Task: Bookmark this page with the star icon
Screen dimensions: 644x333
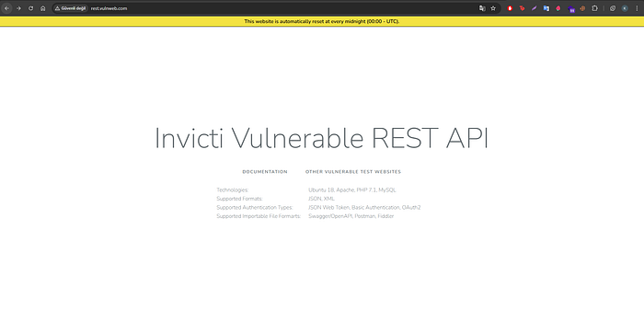Action: (x=493, y=8)
